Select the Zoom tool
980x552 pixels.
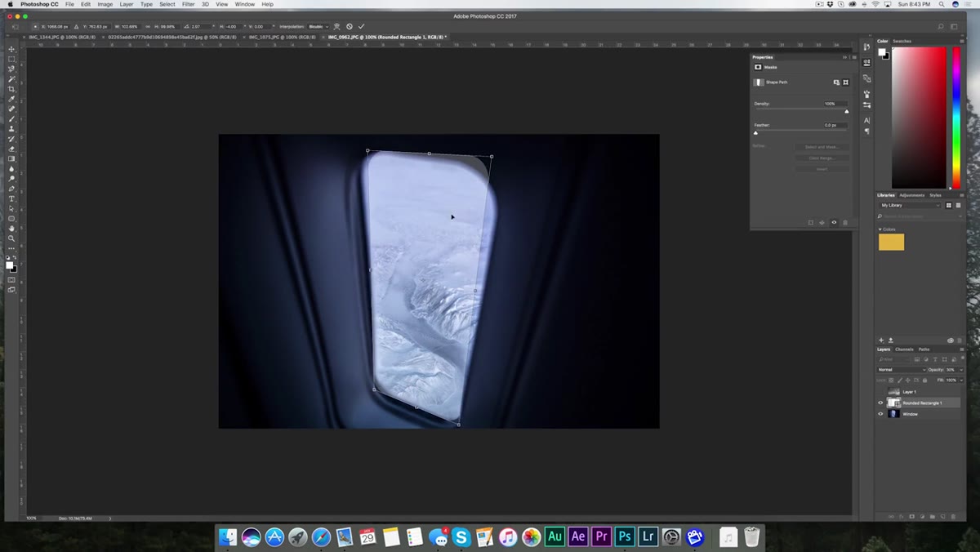pos(11,238)
